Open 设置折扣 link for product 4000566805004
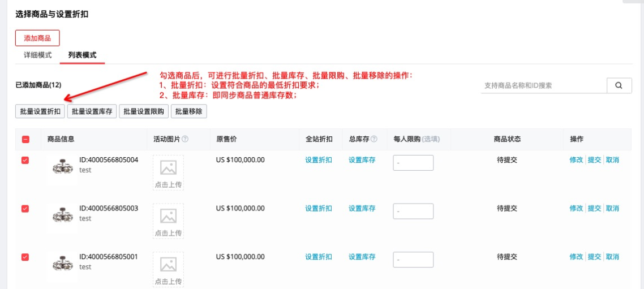Viewport: 644px width, 289px height. click(x=319, y=160)
